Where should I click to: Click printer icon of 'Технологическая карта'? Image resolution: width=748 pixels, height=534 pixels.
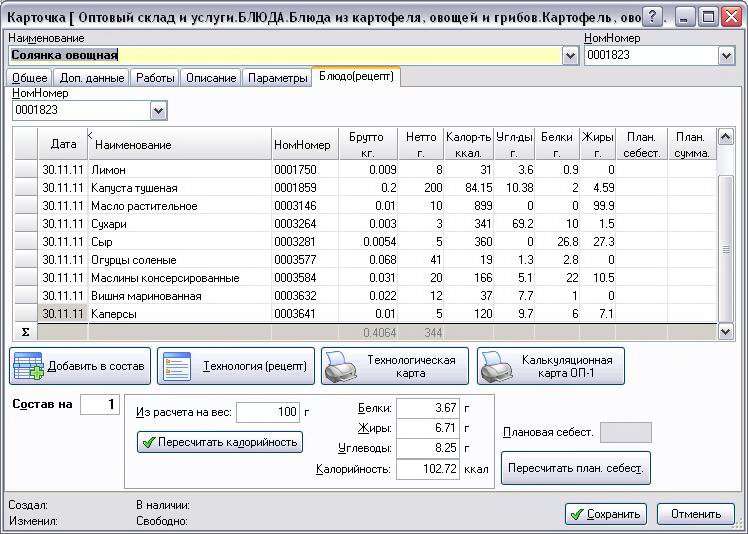(340, 366)
